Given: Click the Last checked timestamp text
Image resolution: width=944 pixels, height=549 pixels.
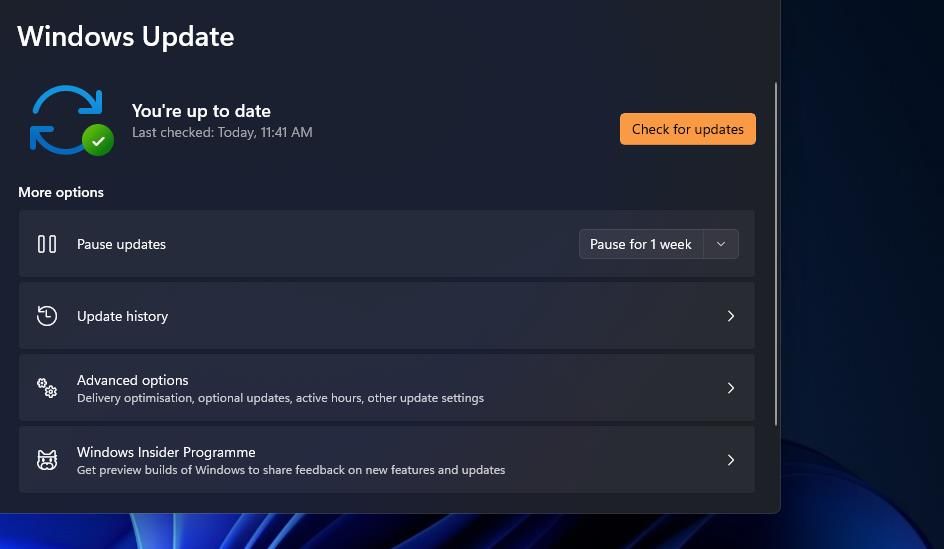Looking at the screenshot, I should [222, 132].
